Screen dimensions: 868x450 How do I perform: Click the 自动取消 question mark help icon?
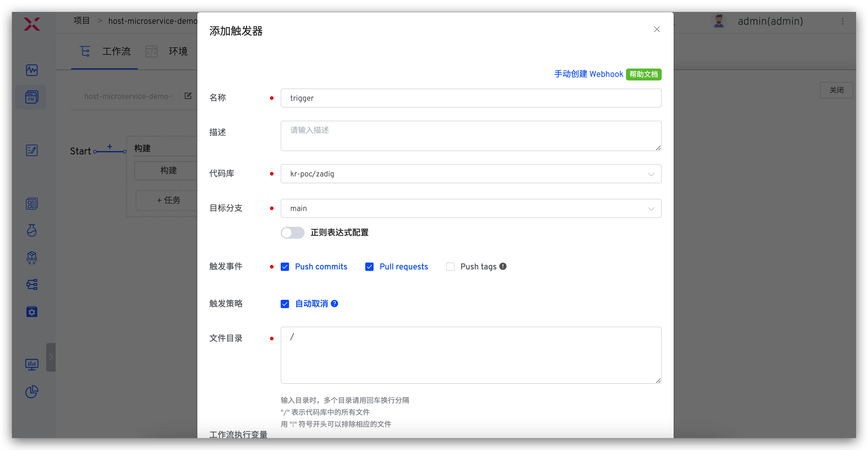[x=335, y=304]
